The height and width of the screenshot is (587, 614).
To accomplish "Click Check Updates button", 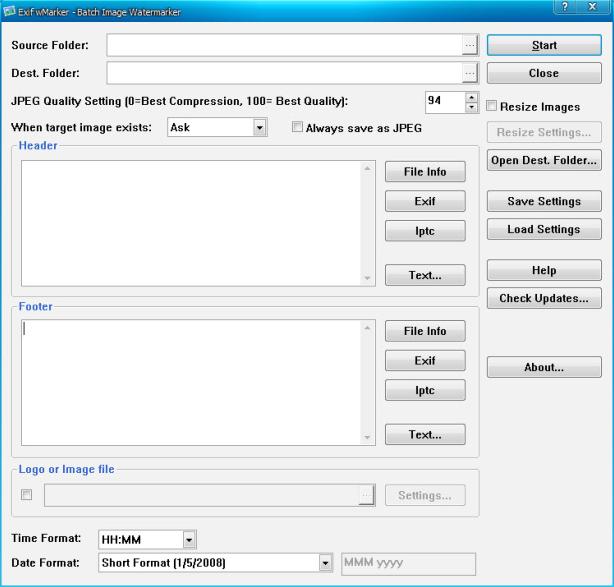I will pyautogui.click(x=544, y=299).
